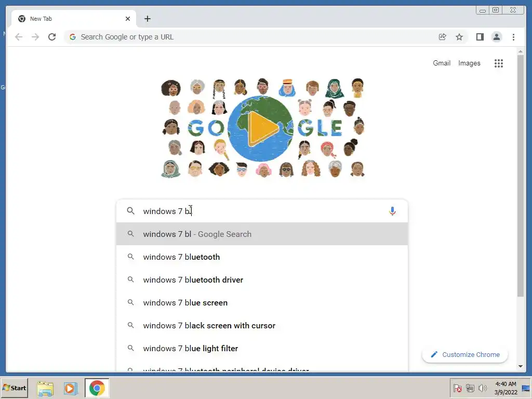532x399 pixels.
Task: Click the scrollbar up arrow
Action: [x=521, y=51]
